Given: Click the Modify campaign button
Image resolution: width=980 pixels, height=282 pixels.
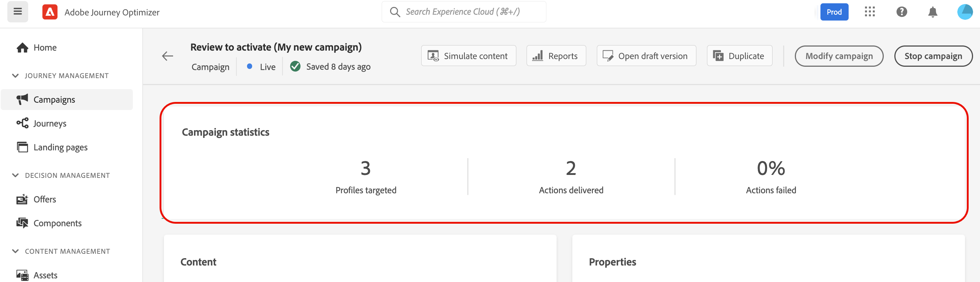Looking at the screenshot, I should click(x=838, y=56).
